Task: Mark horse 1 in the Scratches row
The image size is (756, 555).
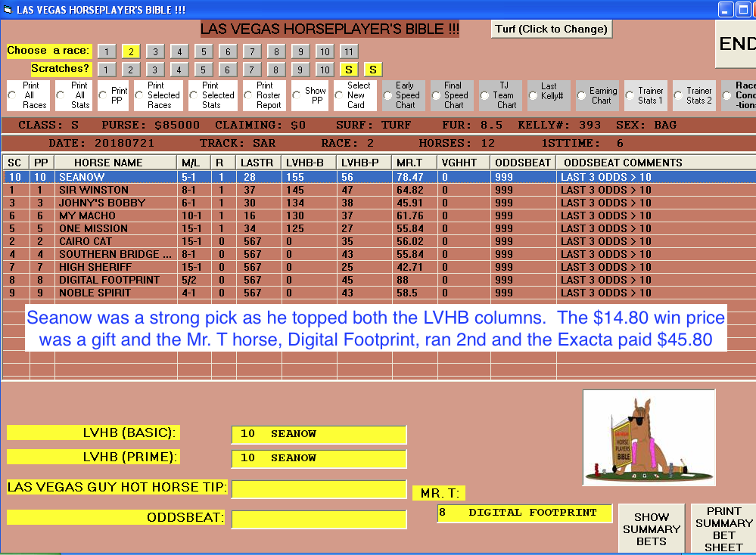Action: pyautogui.click(x=106, y=70)
